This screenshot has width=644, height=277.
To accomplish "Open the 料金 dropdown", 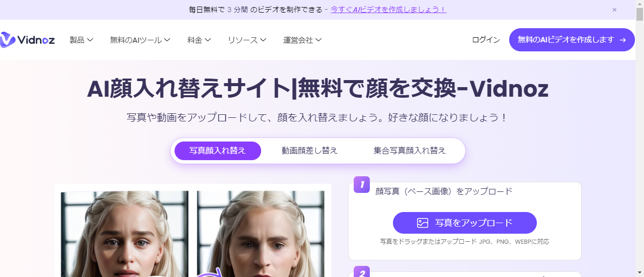I will 199,40.
